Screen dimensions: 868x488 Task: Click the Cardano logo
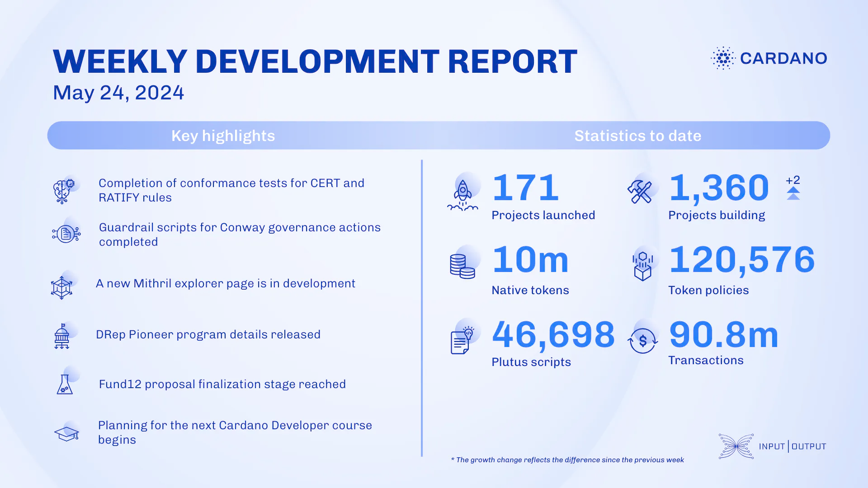(x=769, y=58)
